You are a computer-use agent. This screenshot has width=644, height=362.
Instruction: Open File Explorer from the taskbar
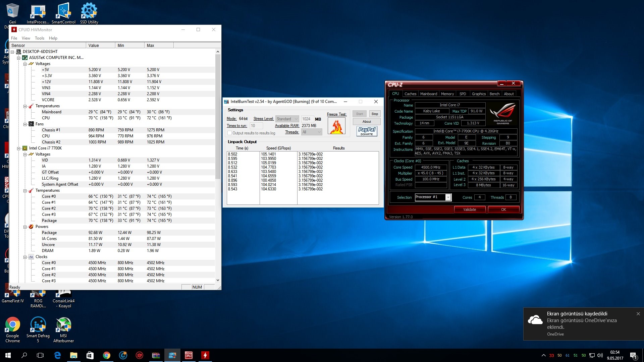tap(74, 355)
